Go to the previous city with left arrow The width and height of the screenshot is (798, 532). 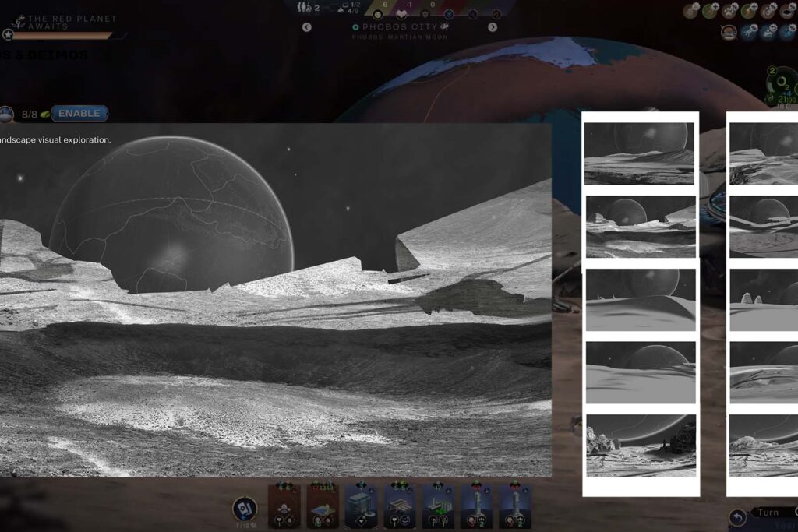306,27
